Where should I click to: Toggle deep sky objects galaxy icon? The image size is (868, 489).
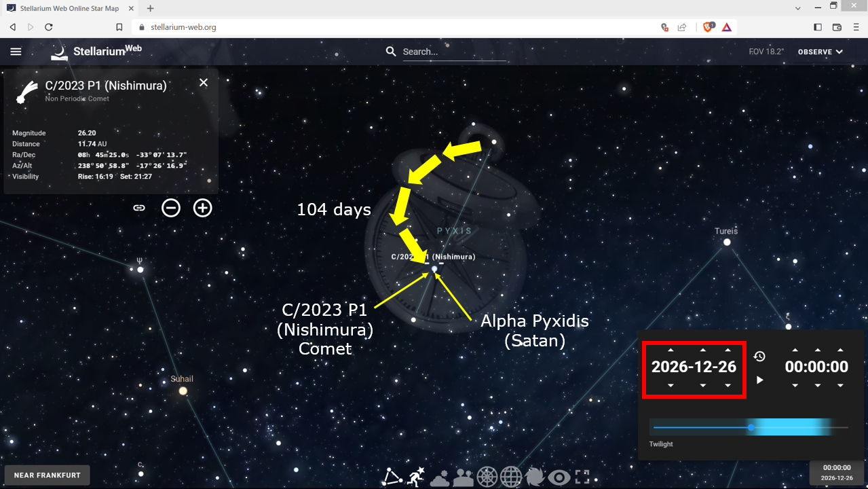pyautogui.click(x=535, y=477)
